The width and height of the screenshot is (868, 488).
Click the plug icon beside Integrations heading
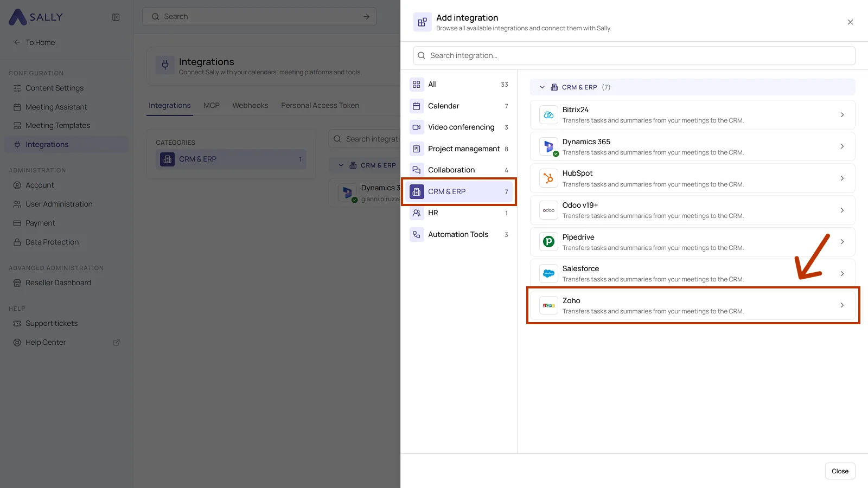click(165, 65)
